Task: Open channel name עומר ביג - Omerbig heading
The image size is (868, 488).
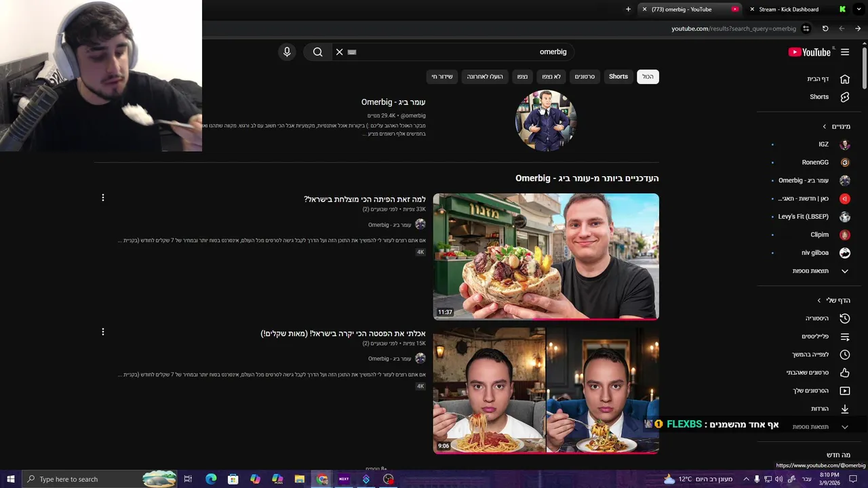Action: (393, 102)
